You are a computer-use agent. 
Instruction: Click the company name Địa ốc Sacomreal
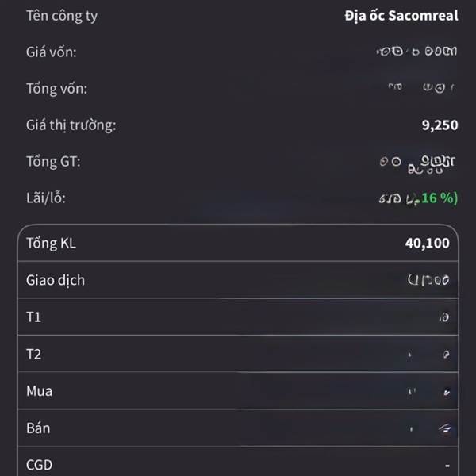[401, 16]
